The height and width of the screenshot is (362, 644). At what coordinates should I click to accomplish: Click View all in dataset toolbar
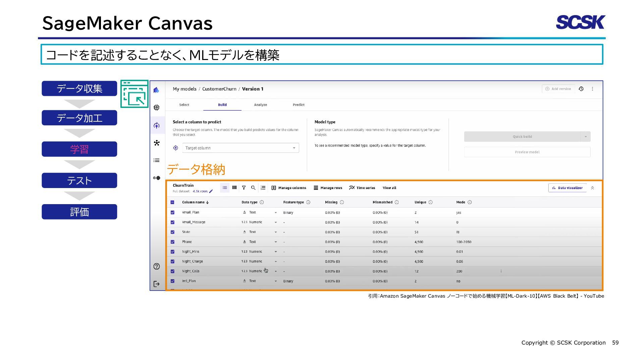pos(389,188)
